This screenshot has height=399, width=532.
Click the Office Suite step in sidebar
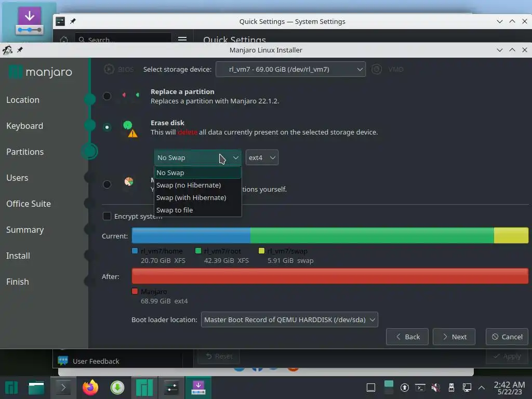click(x=29, y=204)
